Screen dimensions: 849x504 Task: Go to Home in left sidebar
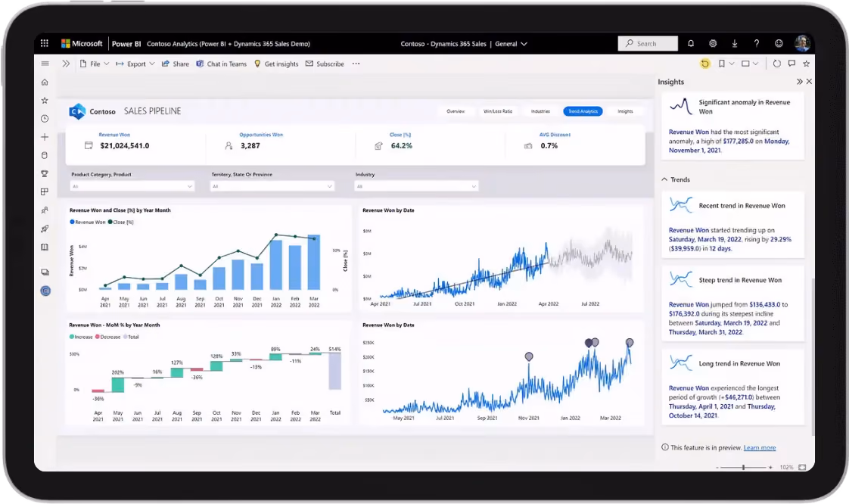[x=45, y=82]
